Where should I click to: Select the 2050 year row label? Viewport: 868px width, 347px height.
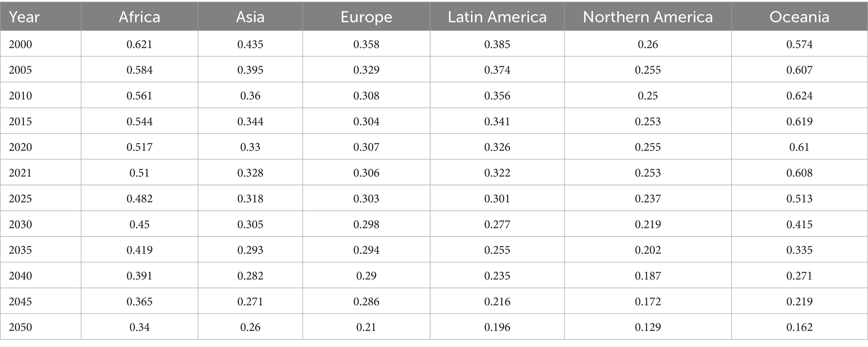[21, 327]
